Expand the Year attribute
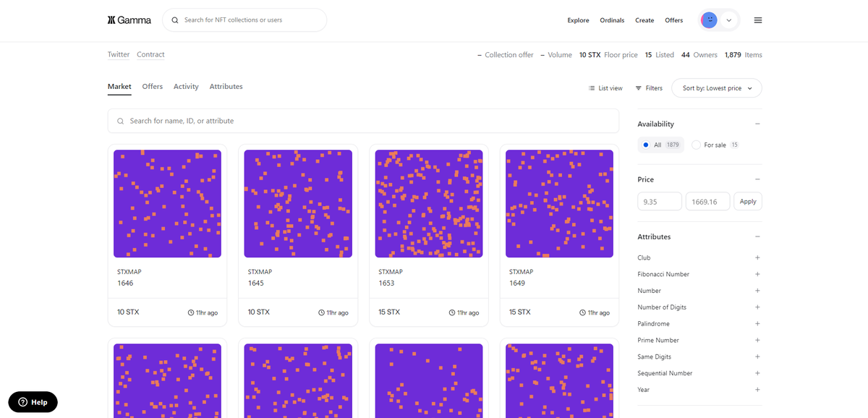The height and width of the screenshot is (418, 868). click(x=757, y=390)
